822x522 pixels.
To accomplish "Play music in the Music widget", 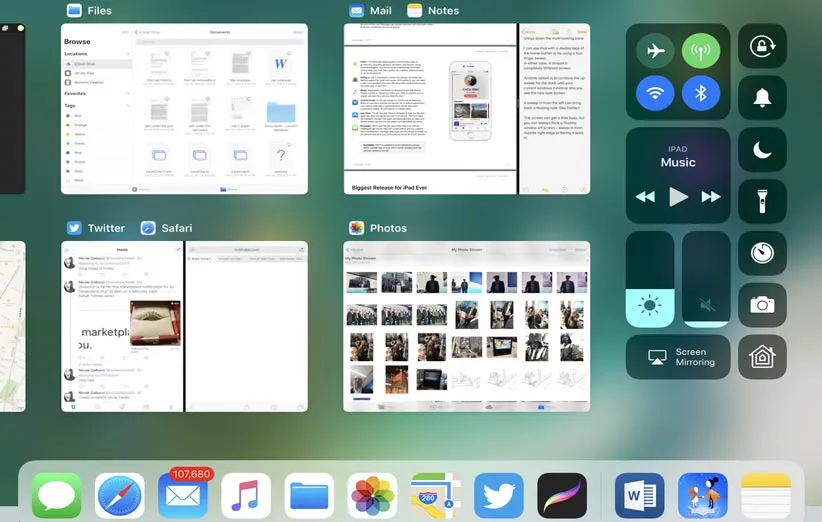I will (x=678, y=197).
